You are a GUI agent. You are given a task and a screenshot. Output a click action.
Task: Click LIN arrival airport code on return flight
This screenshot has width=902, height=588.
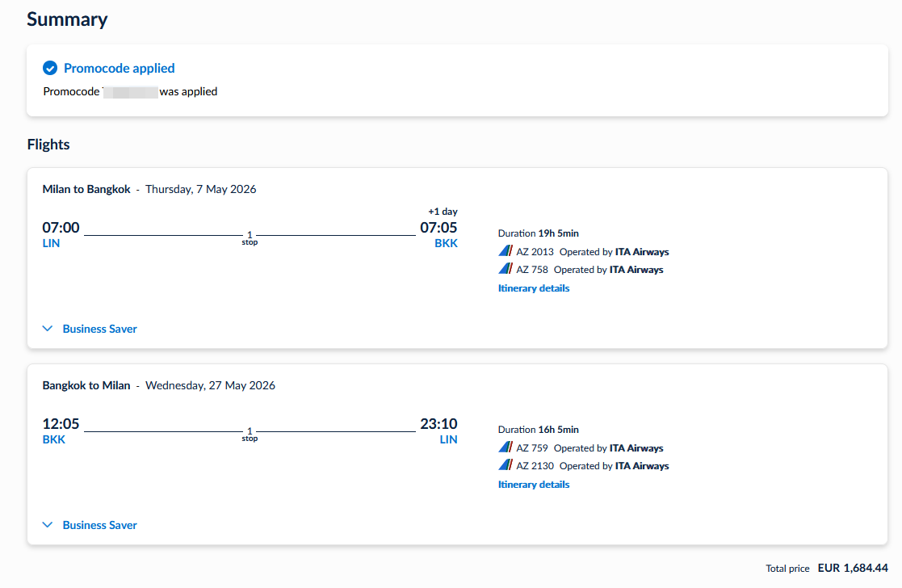click(x=448, y=439)
